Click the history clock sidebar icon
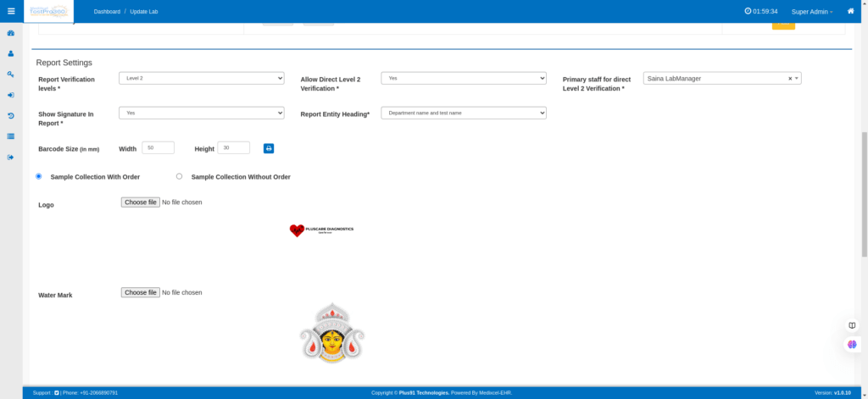This screenshot has height=399, width=868. pyautogui.click(x=11, y=115)
